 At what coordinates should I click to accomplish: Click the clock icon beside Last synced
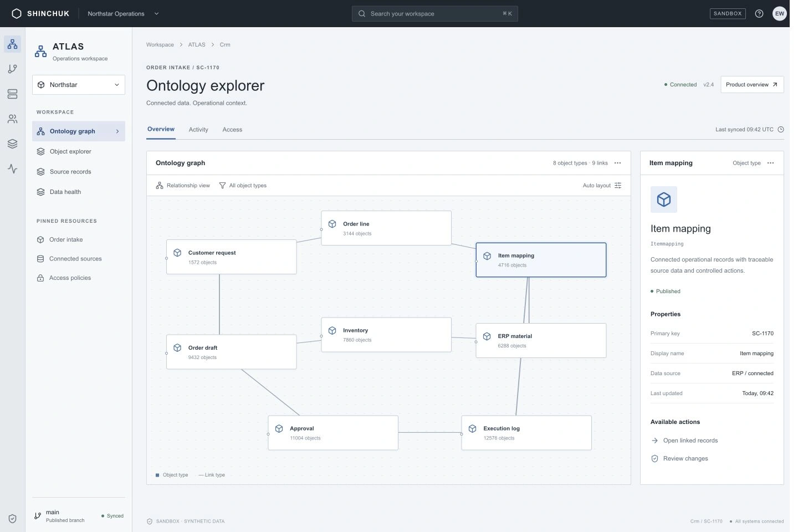click(781, 130)
